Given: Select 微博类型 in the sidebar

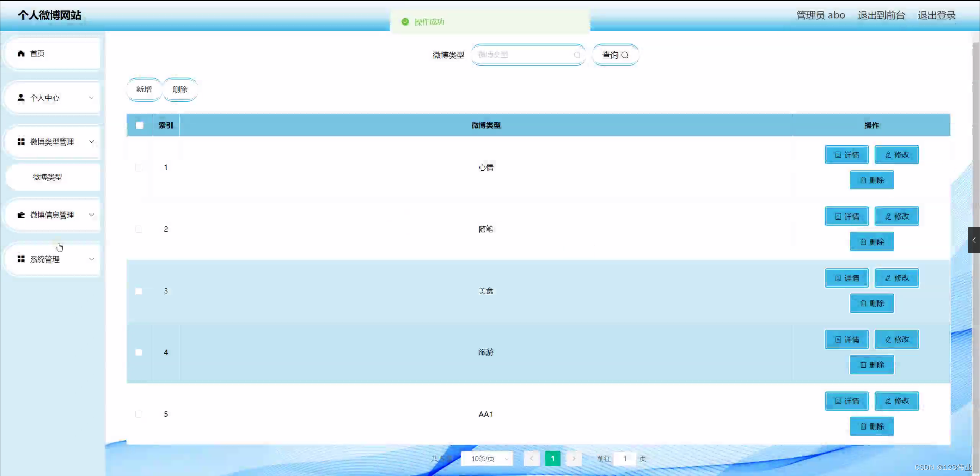Looking at the screenshot, I should tap(46, 177).
